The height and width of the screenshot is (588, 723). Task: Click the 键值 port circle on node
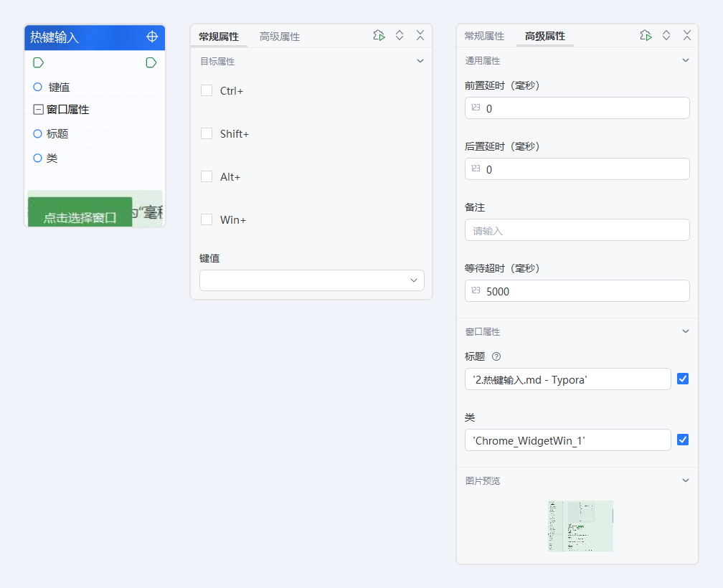point(37,87)
